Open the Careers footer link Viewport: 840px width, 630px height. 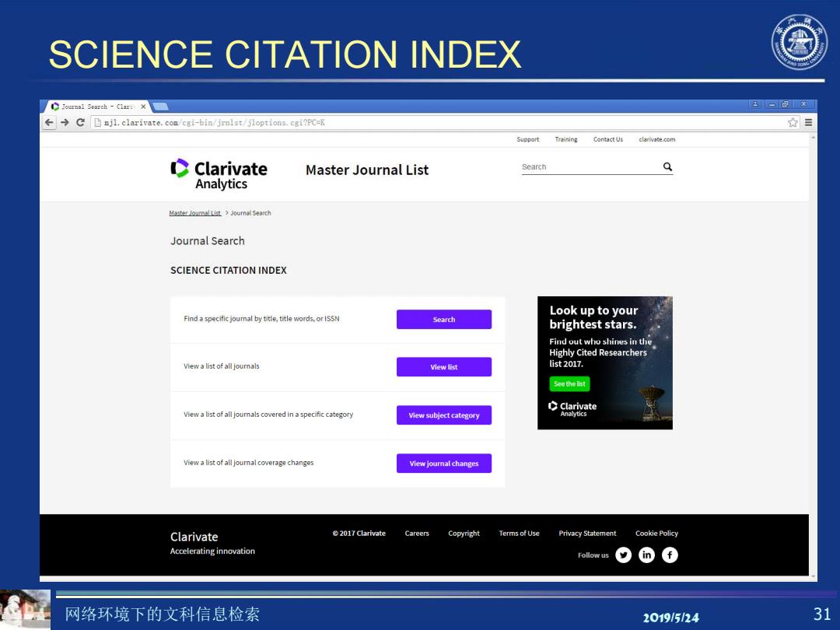(417, 533)
